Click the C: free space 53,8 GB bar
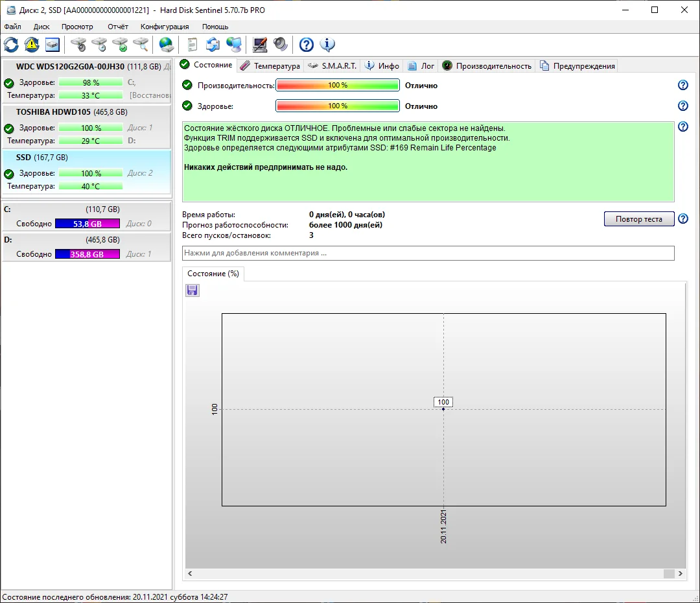Screen dimensions: 700x603 coord(87,224)
